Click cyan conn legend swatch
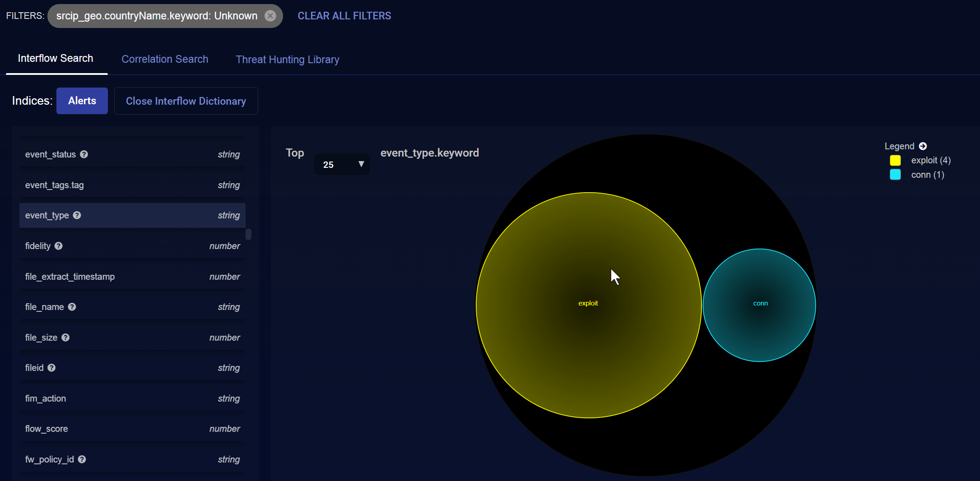The height and width of the screenshot is (481, 980). coord(895,175)
